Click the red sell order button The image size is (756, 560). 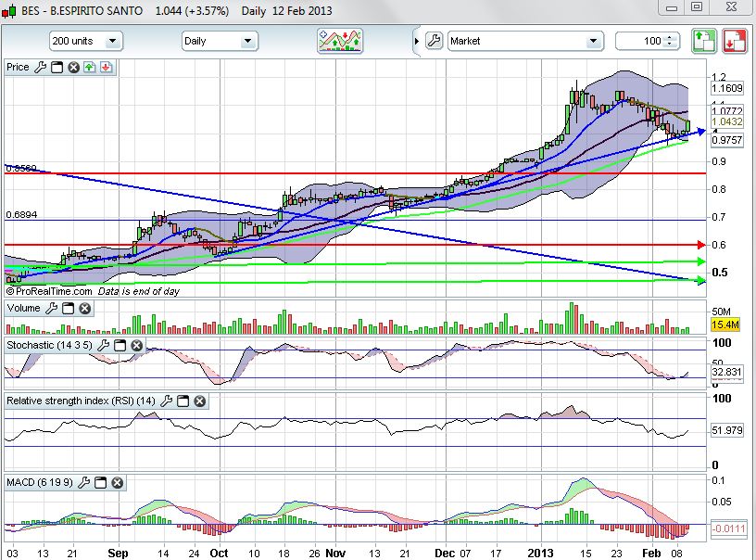(734, 41)
